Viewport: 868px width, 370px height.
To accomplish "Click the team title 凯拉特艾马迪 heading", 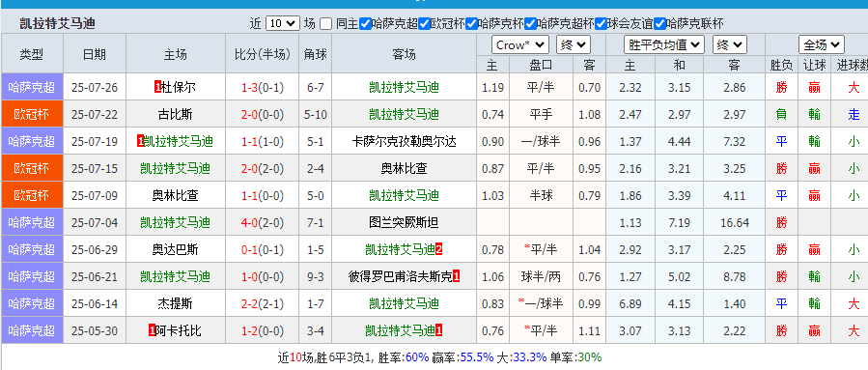I will pyautogui.click(x=58, y=24).
